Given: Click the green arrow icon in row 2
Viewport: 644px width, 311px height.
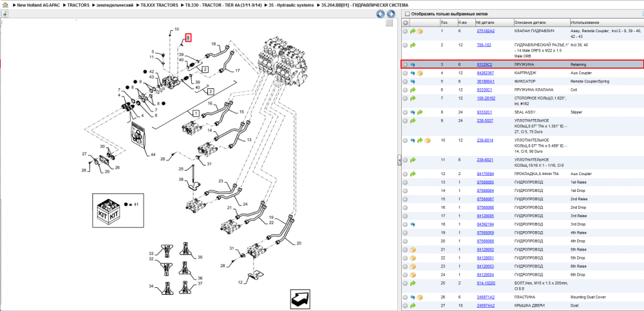Looking at the screenshot, I should (413, 45).
